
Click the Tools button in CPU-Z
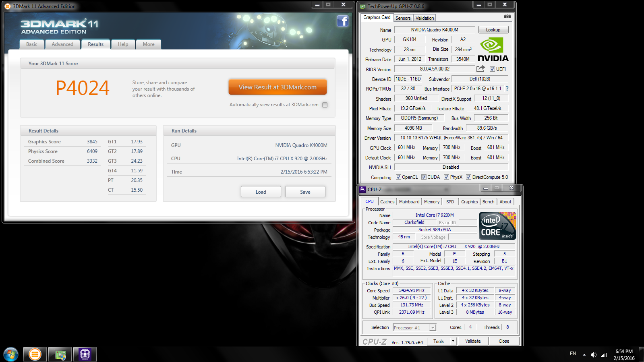[439, 341]
